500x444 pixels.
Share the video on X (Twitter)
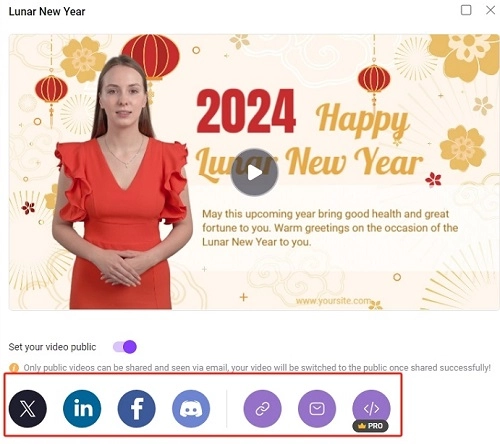click(28, 408)
